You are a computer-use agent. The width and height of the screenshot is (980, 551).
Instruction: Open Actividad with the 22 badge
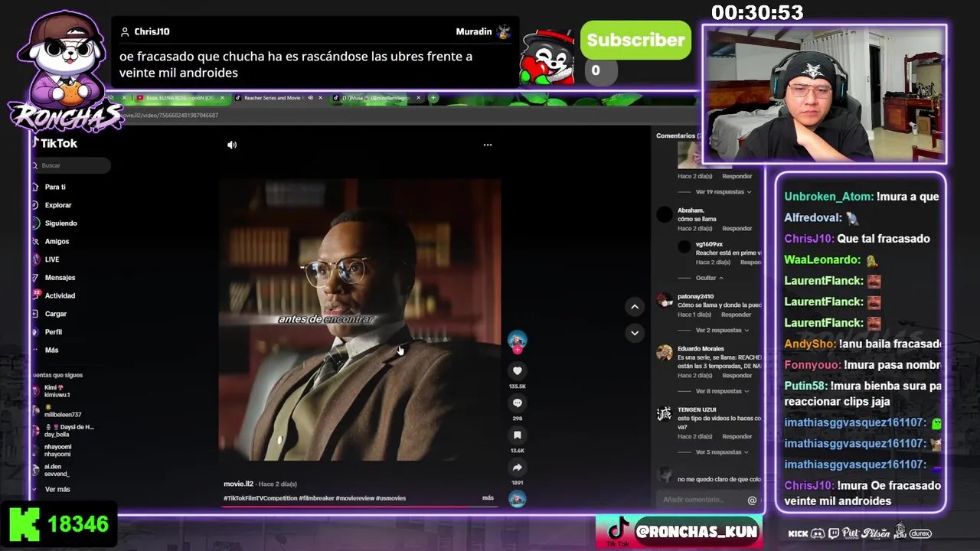point(59,295)
